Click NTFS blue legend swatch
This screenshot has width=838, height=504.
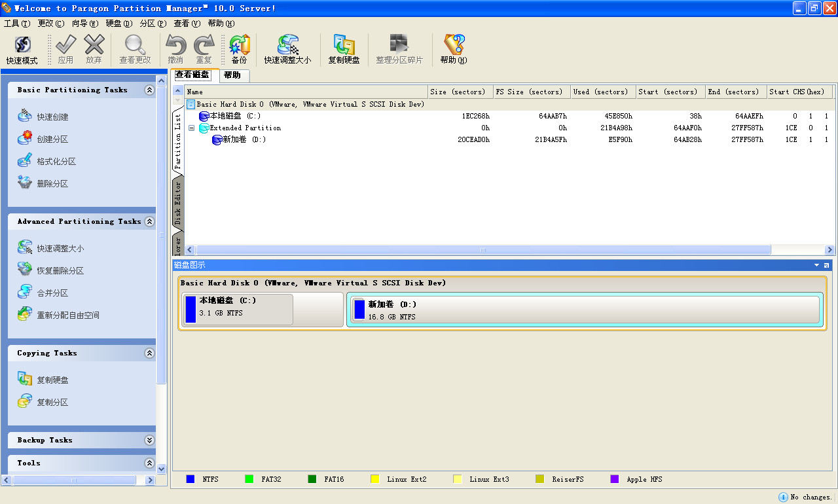pos(191,479)
